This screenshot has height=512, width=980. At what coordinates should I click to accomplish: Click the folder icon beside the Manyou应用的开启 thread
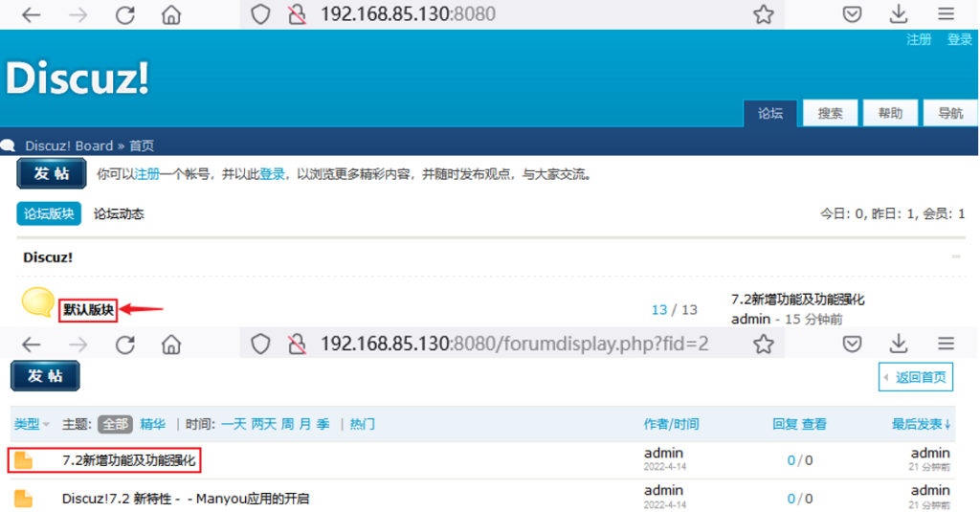click(23, 499)
